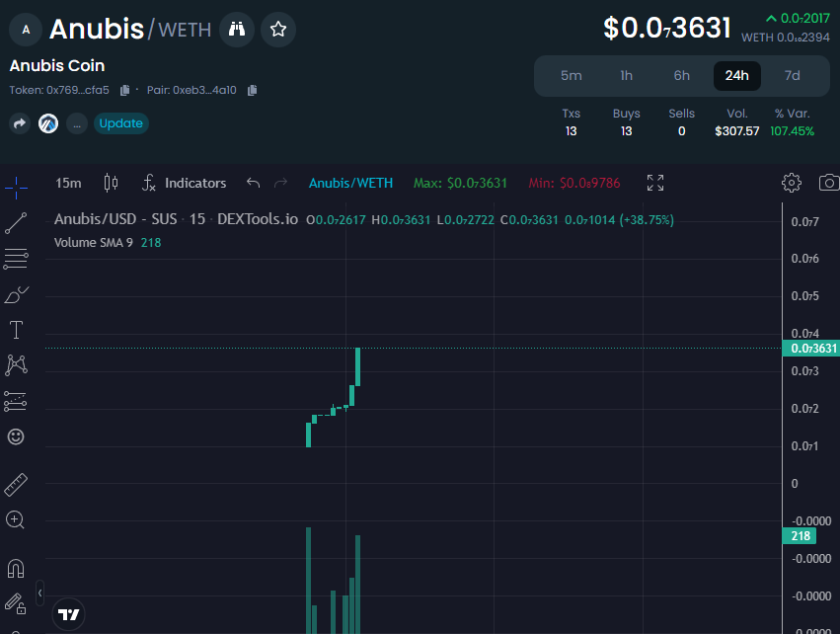Select the crosshair cursor tool
The image size is (840, 634).
16,188
